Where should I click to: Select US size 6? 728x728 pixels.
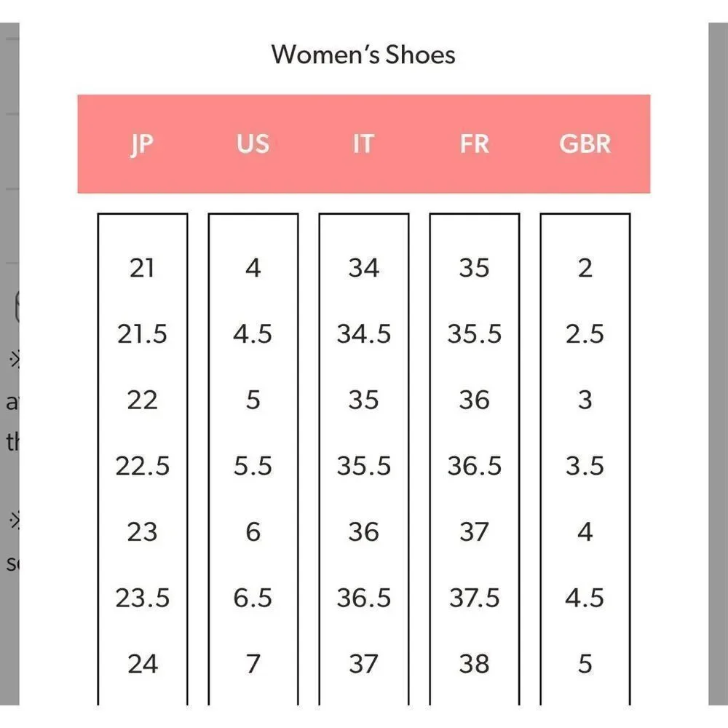pyautogui.click(x=253, y=531)
